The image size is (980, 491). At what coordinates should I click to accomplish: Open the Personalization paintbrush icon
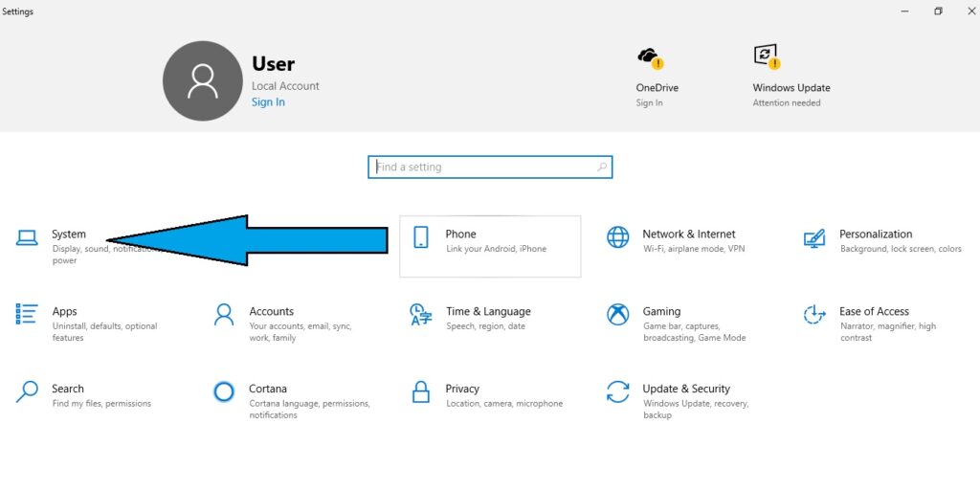pos(814,238)
